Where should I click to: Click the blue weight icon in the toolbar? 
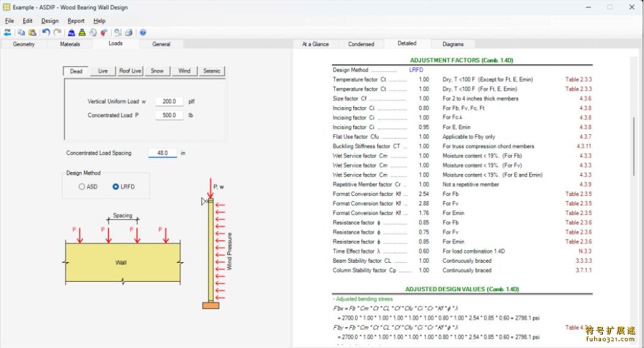tap(72, 32)
